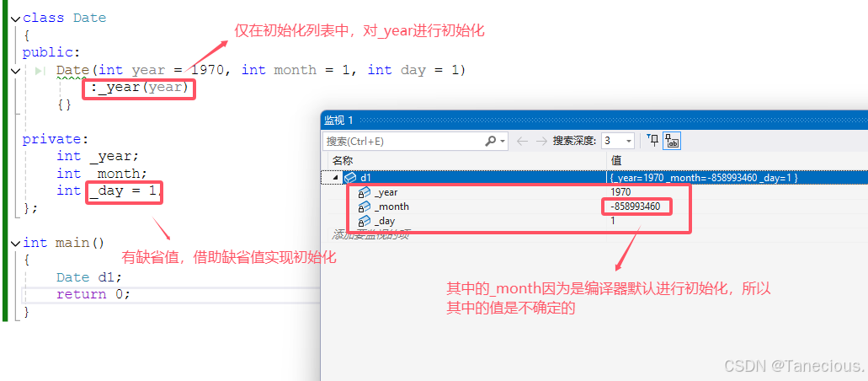Collapse the class Date code block
868x381 pixels.
click(15, 19)
